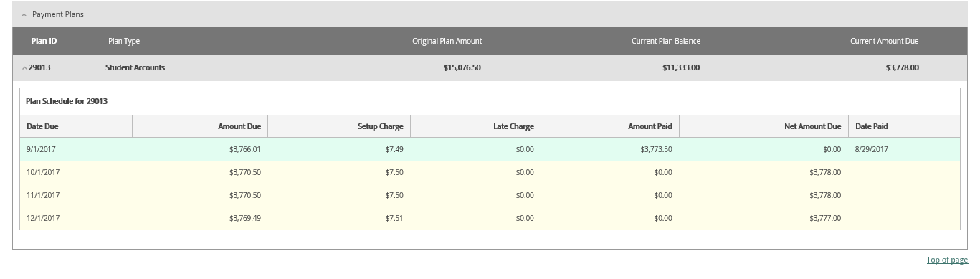980x279 pixels.
Task: Click the Current Amount Due header
Action: click(884, 41)
